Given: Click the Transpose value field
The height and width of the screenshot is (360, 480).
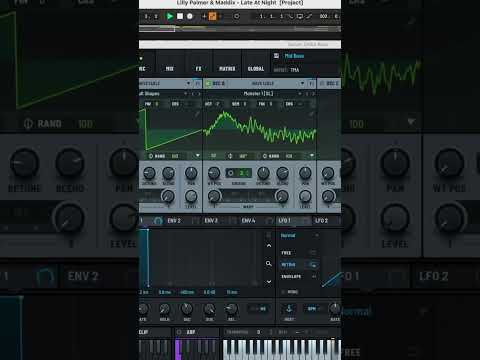Looking at the screenshot, I should 259,332.
